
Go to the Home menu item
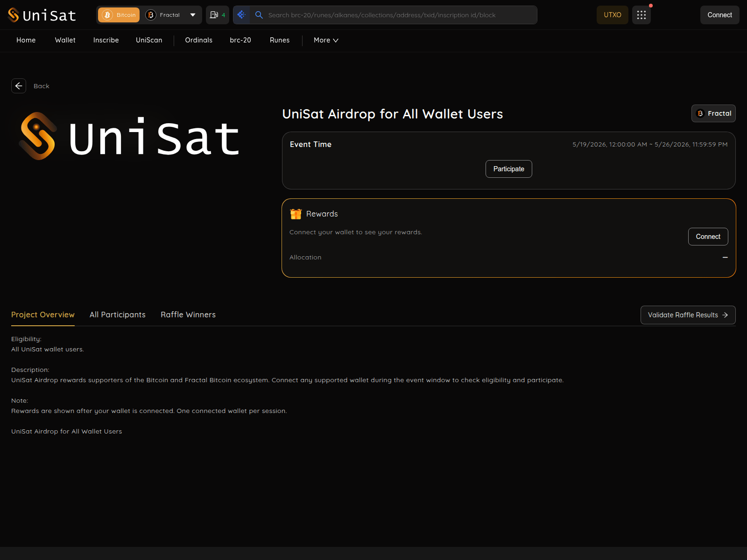26,40
